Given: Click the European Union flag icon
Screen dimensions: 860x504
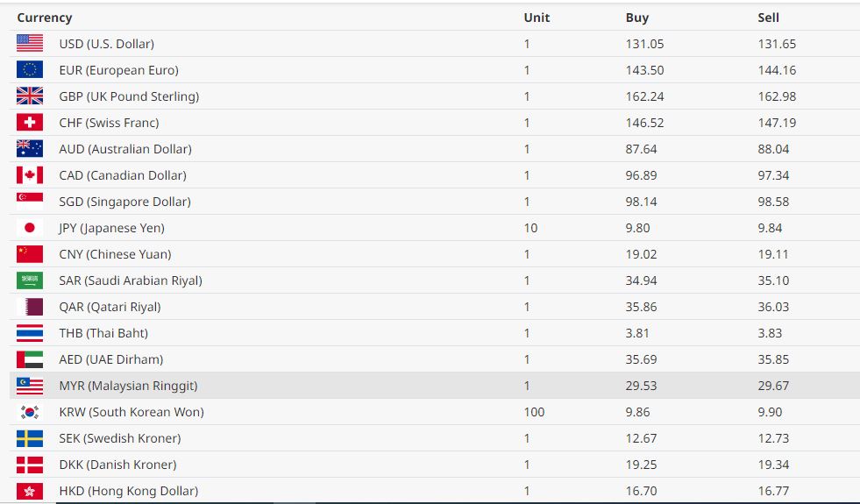Looking at the screenshot, I should [29, 70].
